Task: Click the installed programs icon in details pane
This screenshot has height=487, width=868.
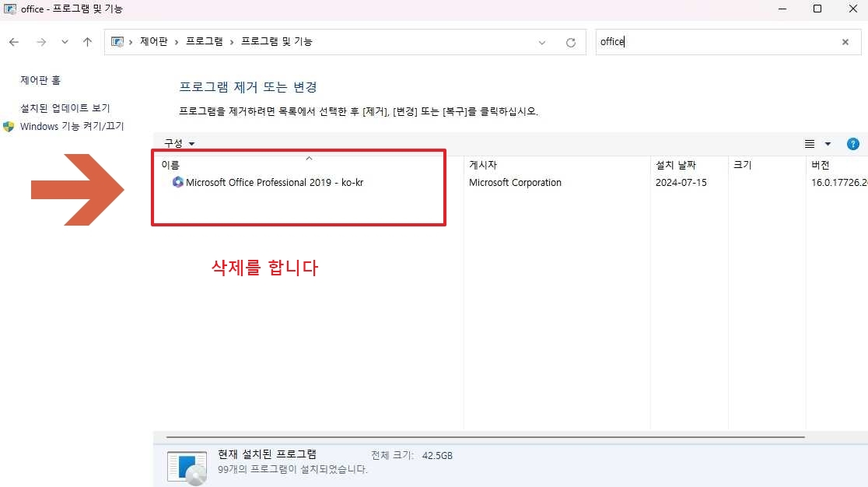Action: 187,468
